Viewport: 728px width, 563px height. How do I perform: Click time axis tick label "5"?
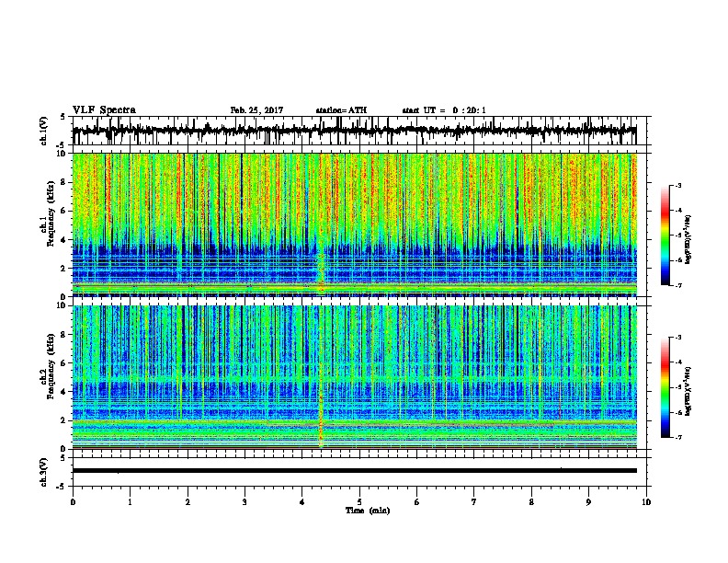point(359,502)
